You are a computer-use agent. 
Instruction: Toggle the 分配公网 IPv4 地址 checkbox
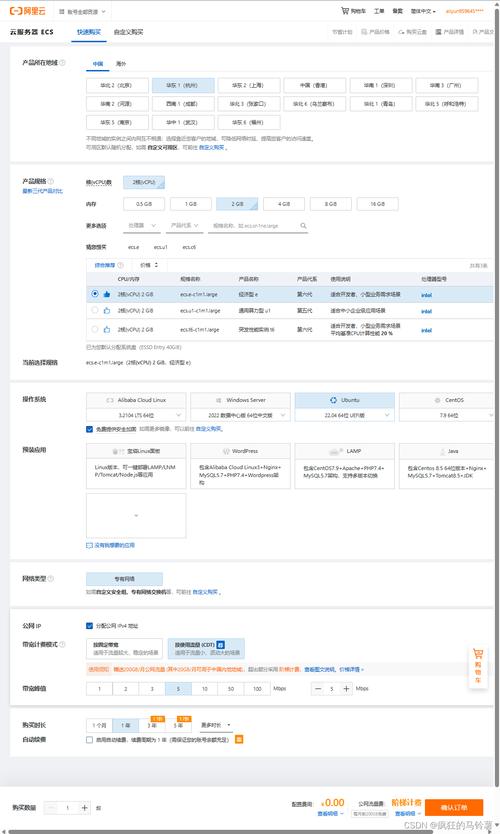tap(89, 626)
